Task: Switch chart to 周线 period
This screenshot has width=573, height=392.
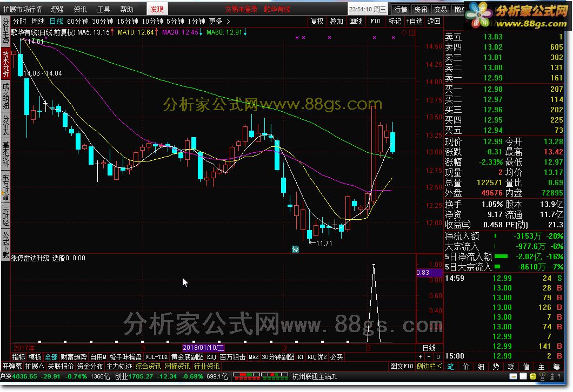Action: [38, 22]
